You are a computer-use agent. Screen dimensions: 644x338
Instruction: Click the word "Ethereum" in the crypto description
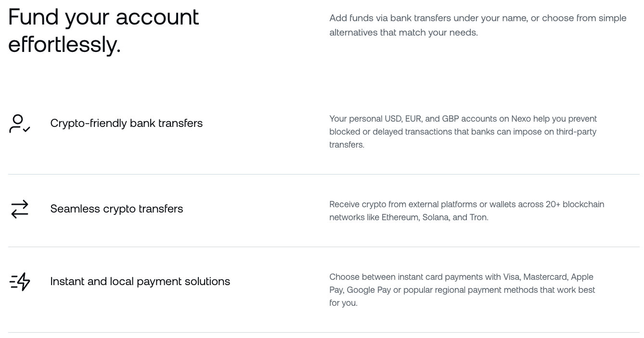click(399, 217)
